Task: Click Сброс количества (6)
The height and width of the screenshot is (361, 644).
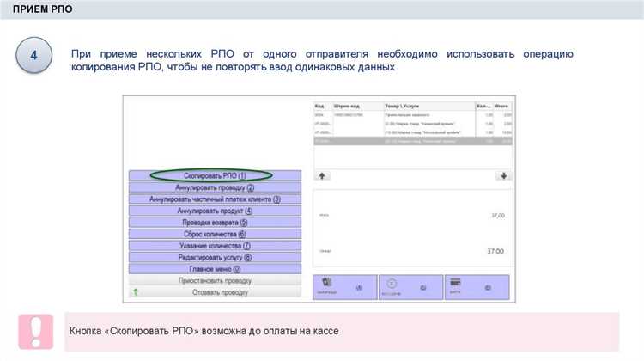Action: tap(215, 234)
